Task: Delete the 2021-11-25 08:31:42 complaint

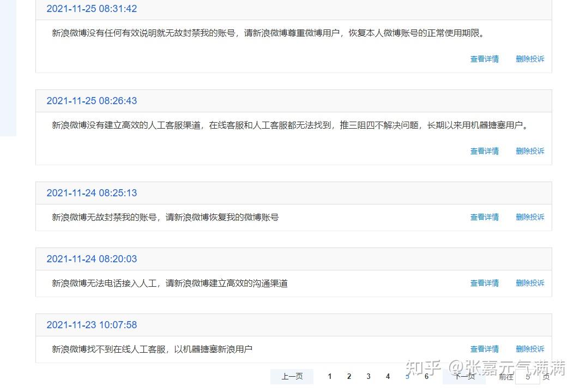Action: coord(530,59)
